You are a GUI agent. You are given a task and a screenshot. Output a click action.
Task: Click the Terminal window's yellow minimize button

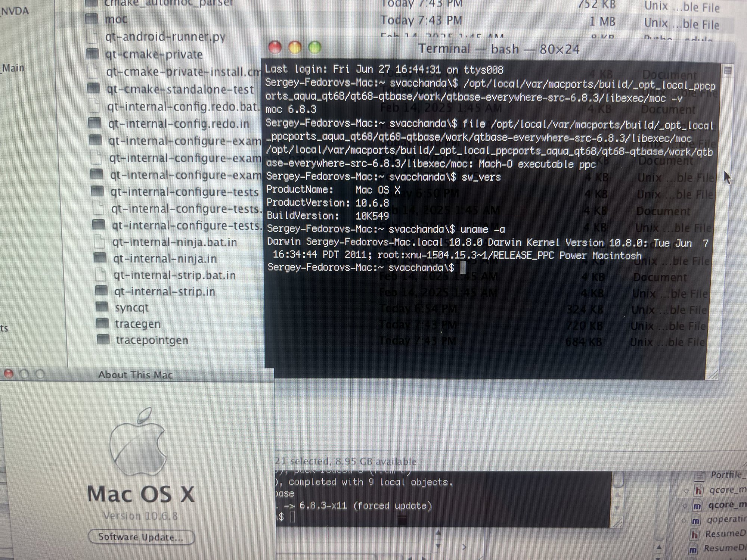click(x=295, y=47)
